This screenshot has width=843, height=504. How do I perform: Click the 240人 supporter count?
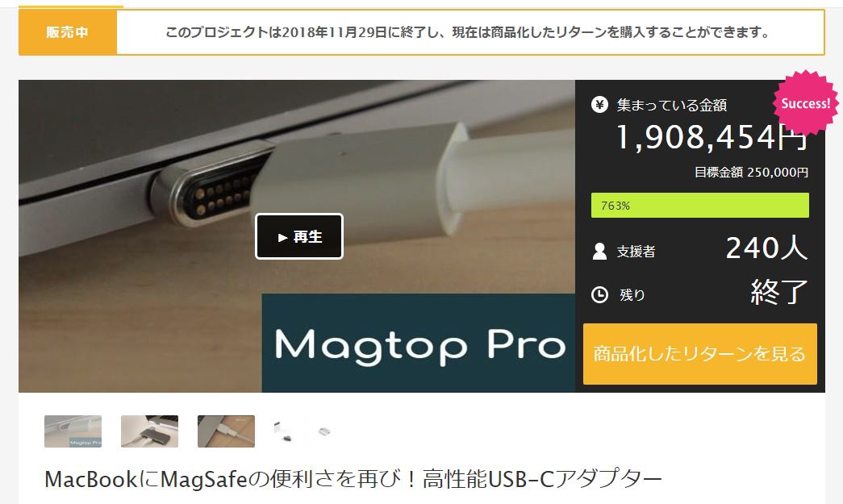(x=766, y=248)
